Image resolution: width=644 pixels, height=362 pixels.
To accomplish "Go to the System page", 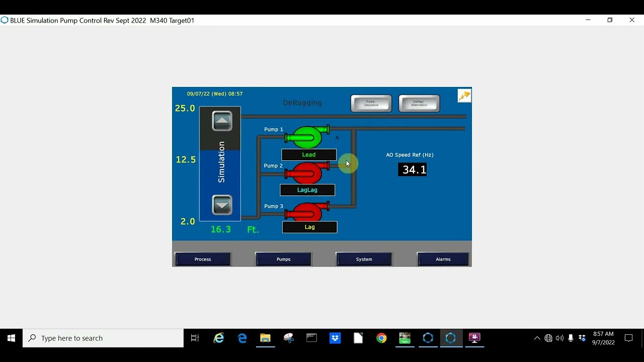I will (364, 259).
